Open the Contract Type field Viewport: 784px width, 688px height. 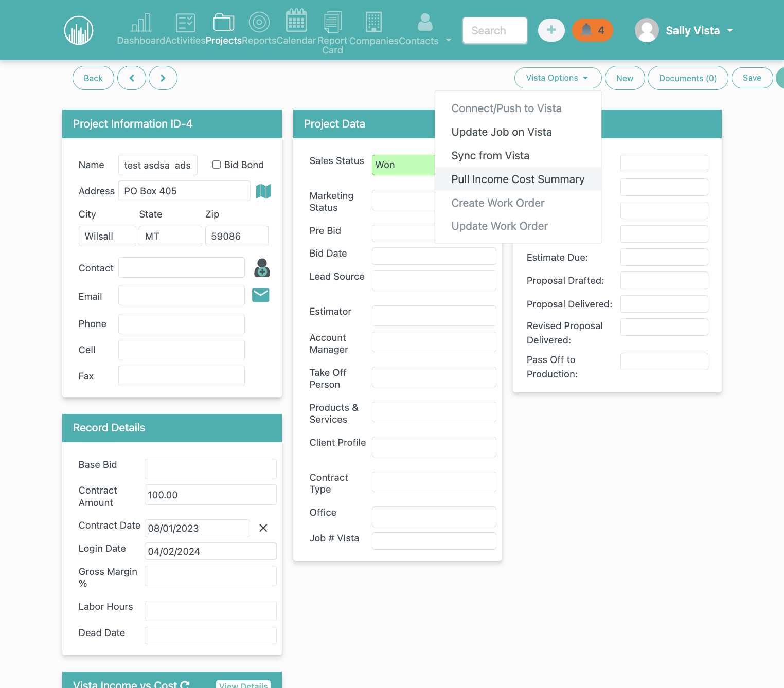point(434,482)
